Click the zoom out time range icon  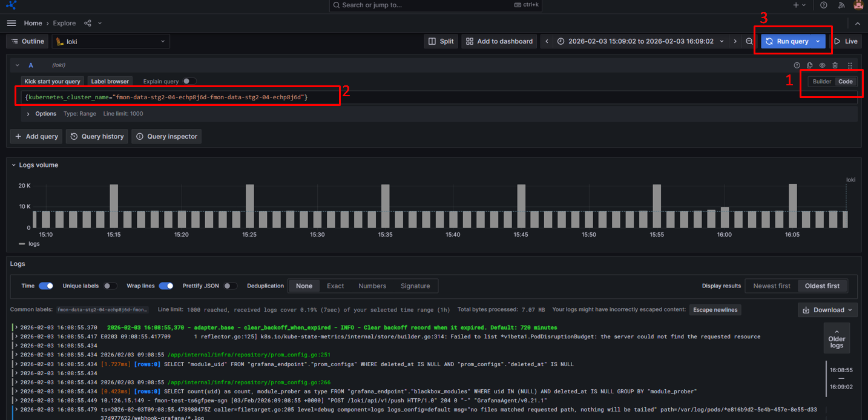point(749,41)
